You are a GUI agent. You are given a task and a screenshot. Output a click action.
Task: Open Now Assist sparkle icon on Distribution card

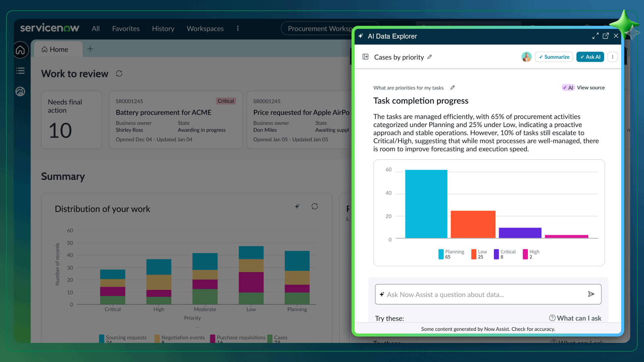(x=297, y=206)
